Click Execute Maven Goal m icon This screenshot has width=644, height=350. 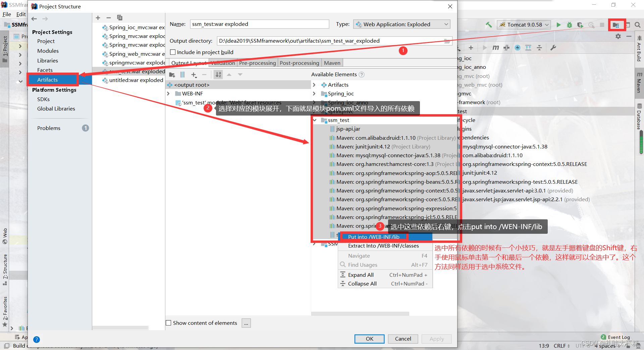coord(495,48)
